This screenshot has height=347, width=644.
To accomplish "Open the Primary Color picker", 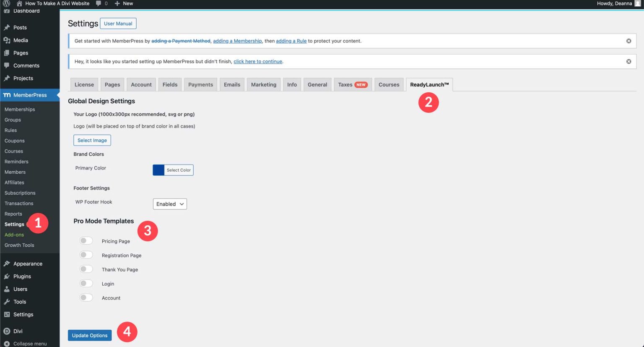I will pos(173,170).
